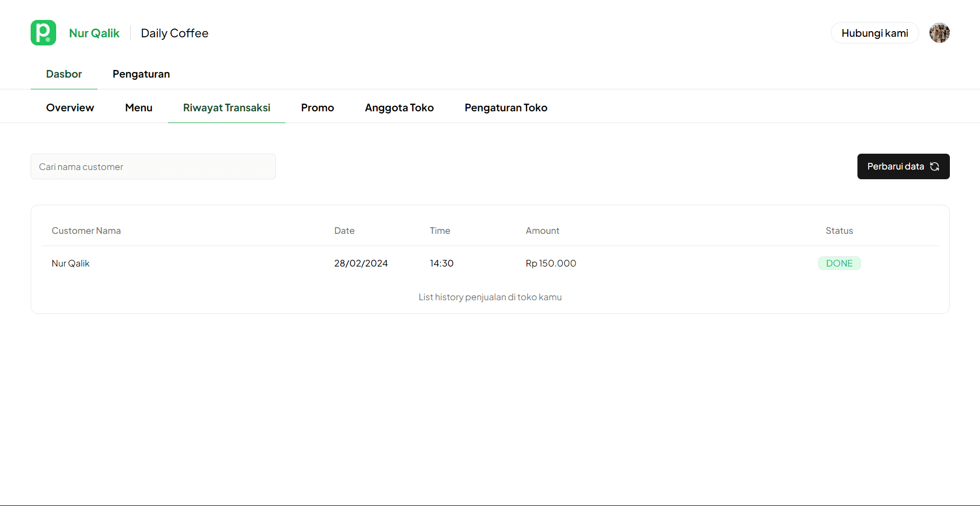Switch to the Dasbor tab

[x=64, y=74]
